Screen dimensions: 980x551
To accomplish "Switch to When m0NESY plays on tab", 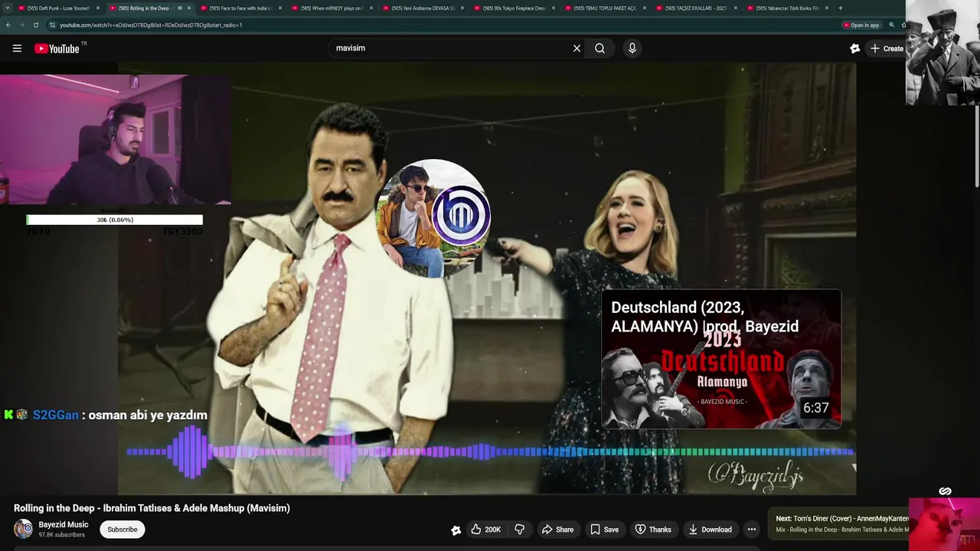I will tap(332, 8).
